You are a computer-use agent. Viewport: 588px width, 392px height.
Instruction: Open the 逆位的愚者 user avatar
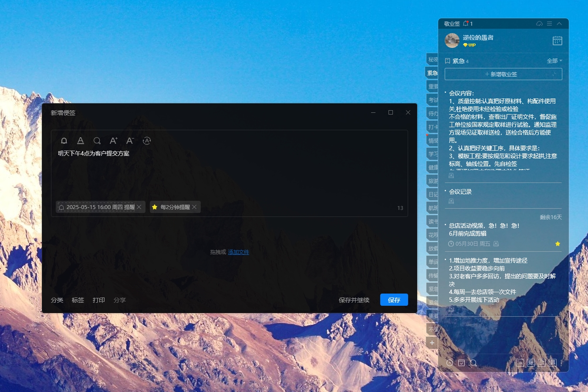[452, 41]
